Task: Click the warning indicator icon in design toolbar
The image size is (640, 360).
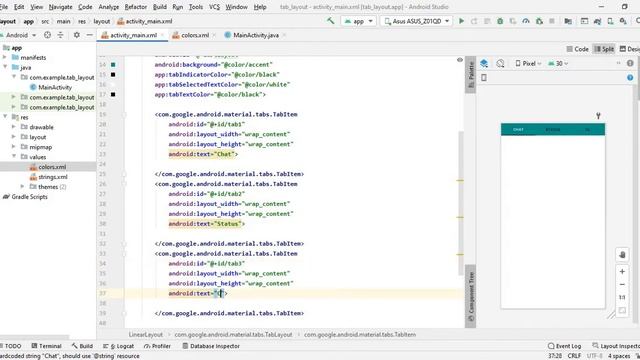Action: 630,63
